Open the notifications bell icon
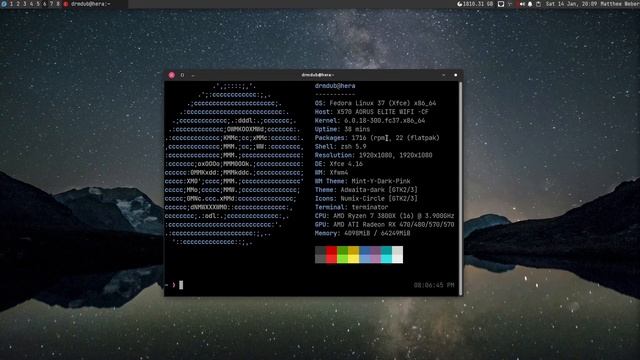Screen dimensions: 640x360 tap(530, 4)
